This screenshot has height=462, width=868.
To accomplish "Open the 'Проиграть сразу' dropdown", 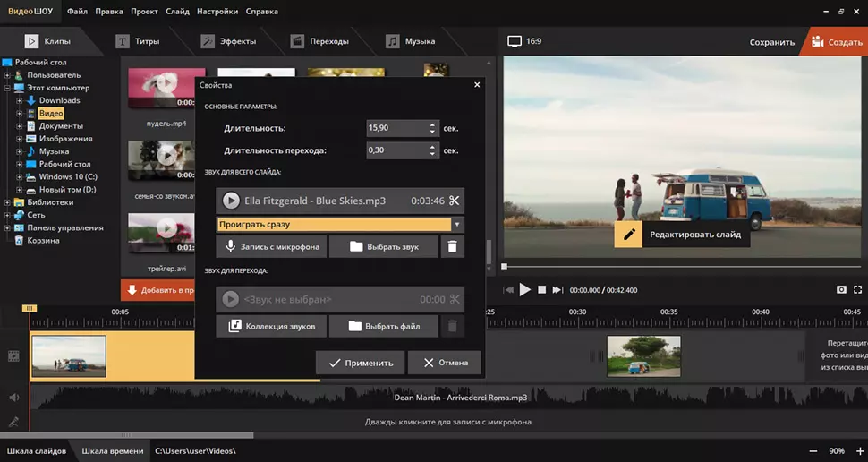I will click(x=457, y=225).
